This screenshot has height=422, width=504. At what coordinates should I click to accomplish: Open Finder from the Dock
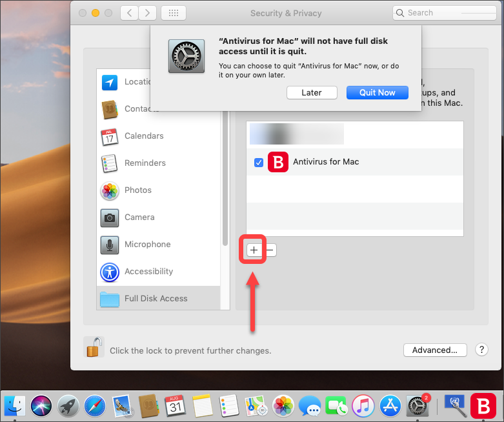pyautogui.click(x=14, y=406)
